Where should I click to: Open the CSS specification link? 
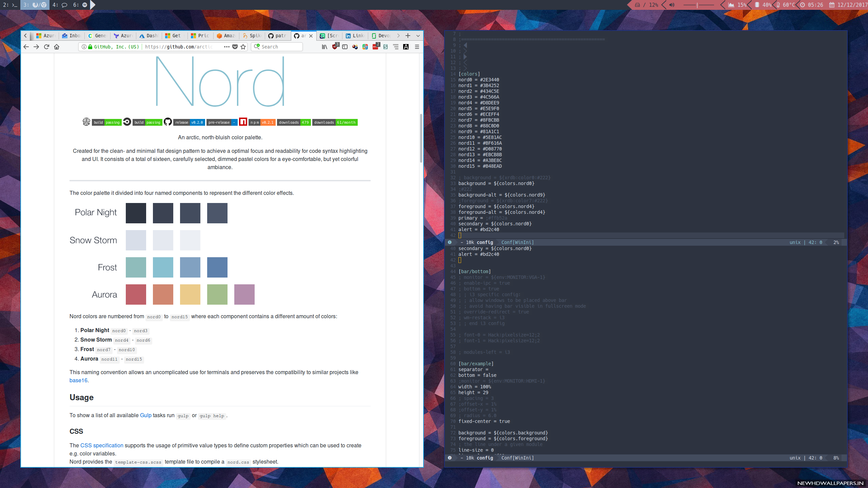[x=102, y=445]
